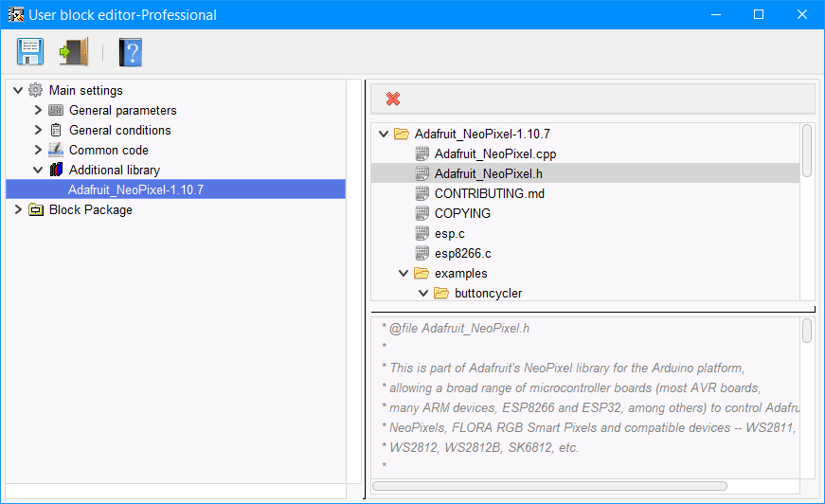Click the Exit door toolbar icon
825x504 pixels.
[74, 51]
